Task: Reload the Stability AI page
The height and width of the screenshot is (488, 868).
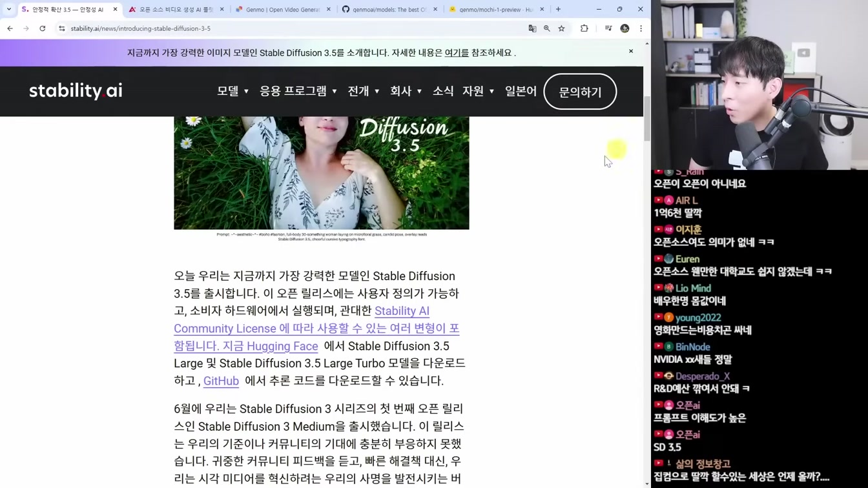Action: point(43,28)
